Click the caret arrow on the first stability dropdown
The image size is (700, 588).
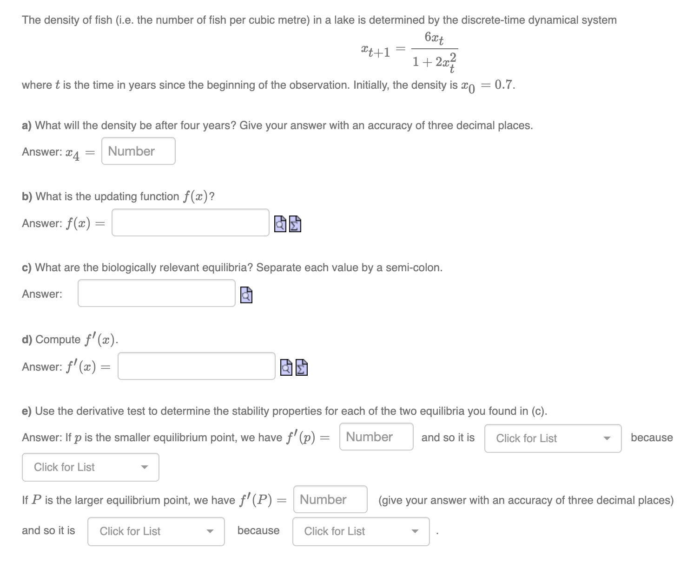608,438
